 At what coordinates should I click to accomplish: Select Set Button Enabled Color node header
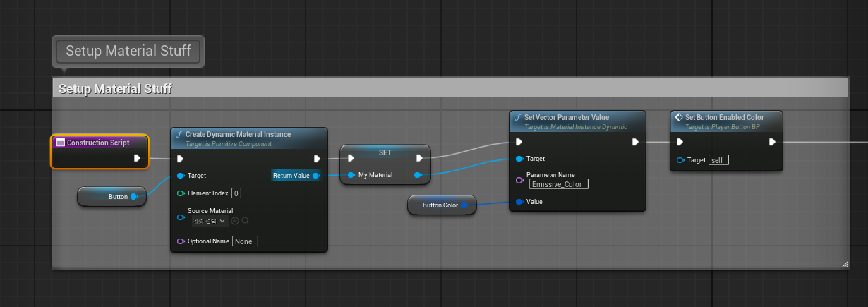(x=727, y=121)
